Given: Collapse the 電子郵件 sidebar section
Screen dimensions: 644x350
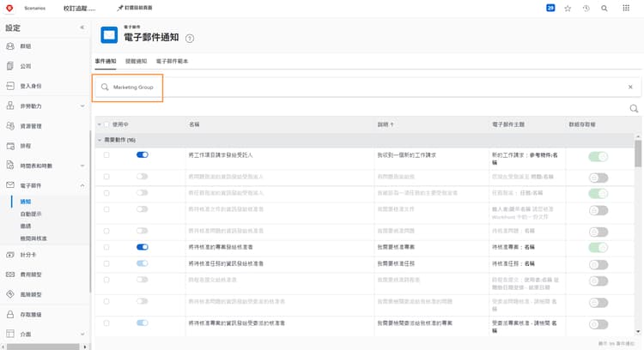Looking at the screenshot, I should [82, 185].
